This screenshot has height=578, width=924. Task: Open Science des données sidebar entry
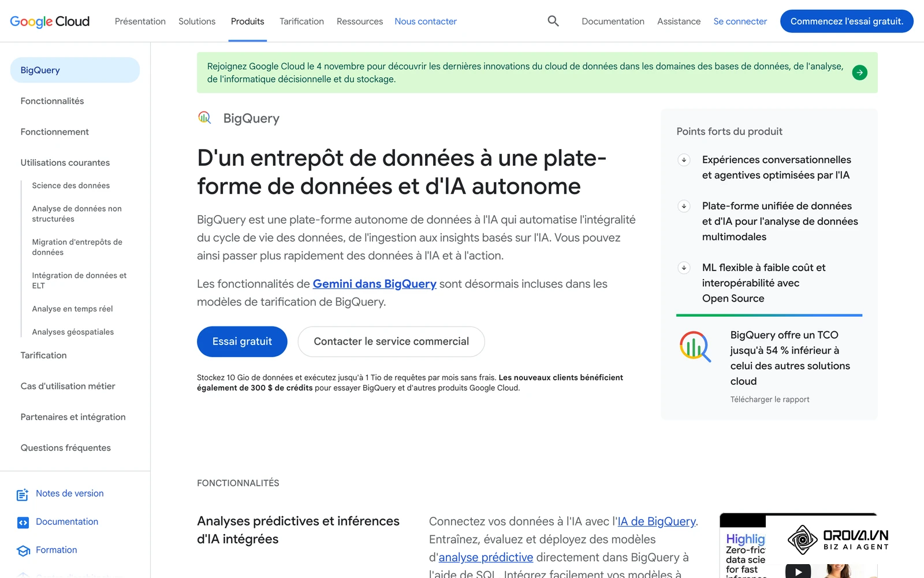71,186
